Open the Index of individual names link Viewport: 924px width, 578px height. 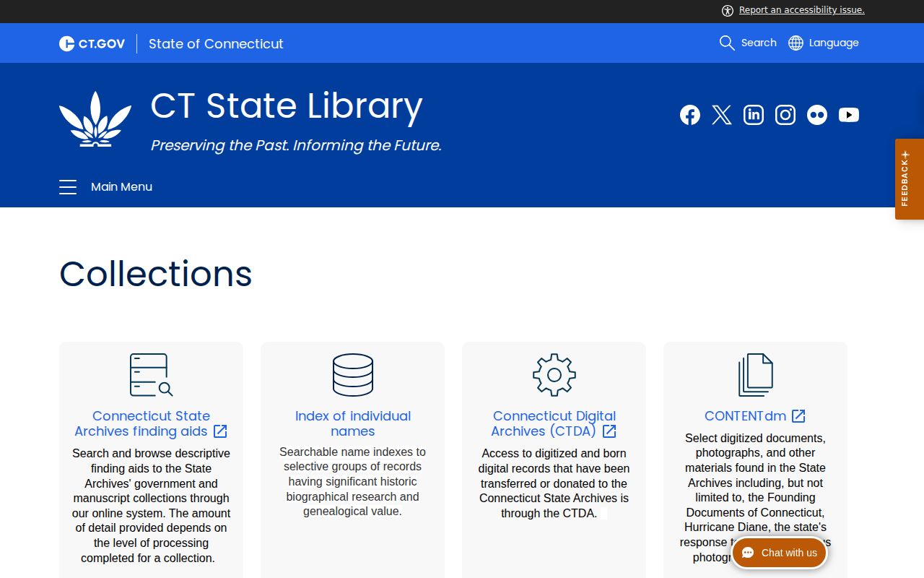point(353,423)
